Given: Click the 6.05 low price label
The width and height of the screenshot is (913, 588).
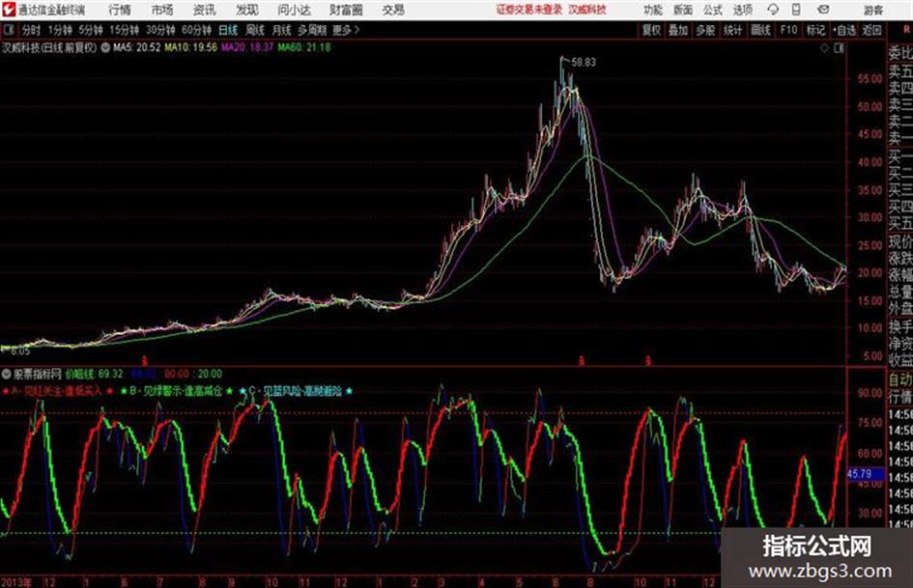Looking at the screenshot, I should (19, 351).
